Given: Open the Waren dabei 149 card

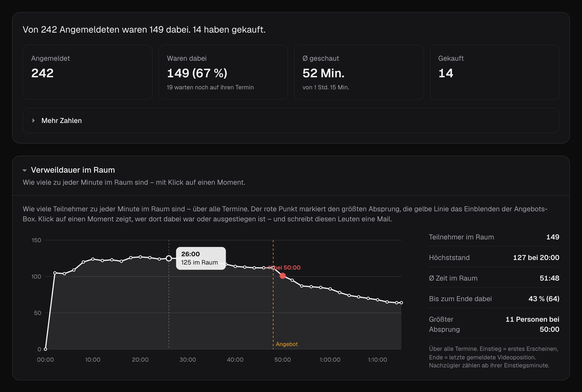Looking at the screenshot, I should click(223, 72).
